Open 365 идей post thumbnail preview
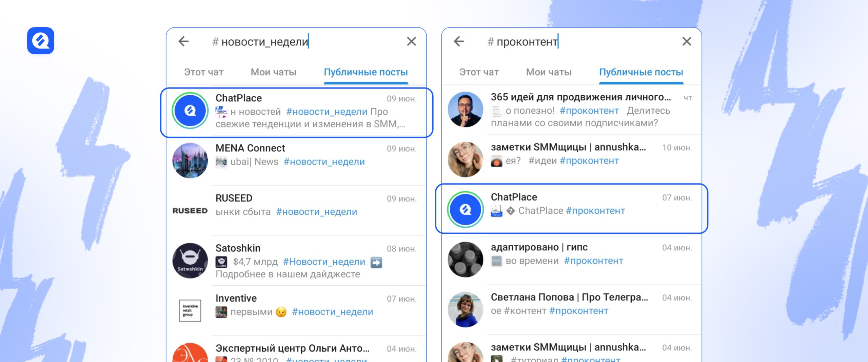The image size is (868, 362). pyautogui.click(x=497, y=111)
